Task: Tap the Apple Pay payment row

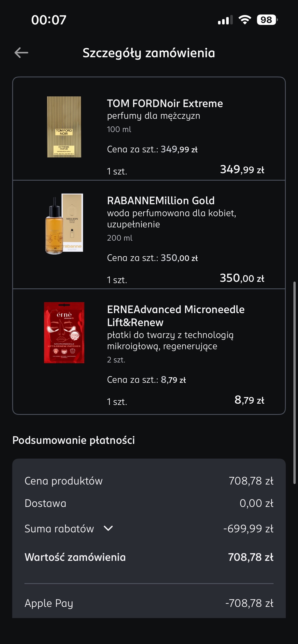Action: pyautogui.click(x=149, y=603)
